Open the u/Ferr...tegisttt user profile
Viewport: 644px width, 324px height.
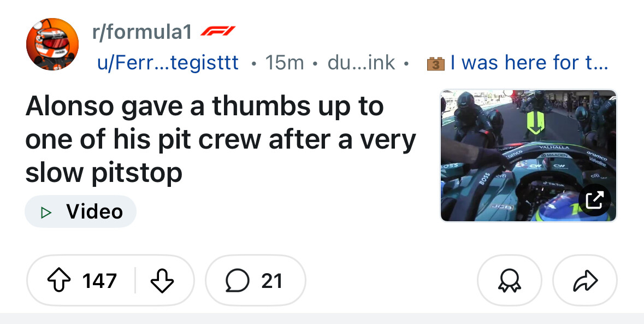(168, 63)
